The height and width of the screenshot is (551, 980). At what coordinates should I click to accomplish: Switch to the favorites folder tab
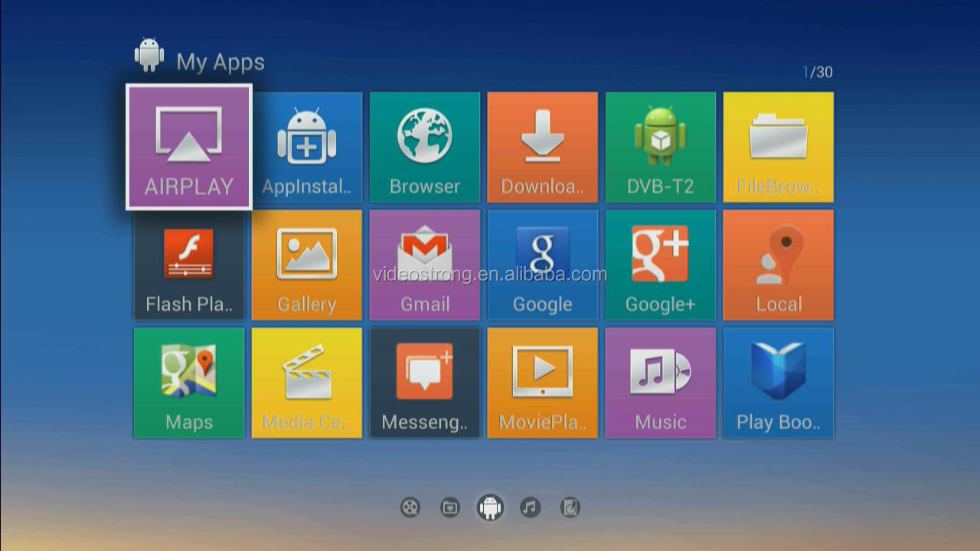pos(450,507)
